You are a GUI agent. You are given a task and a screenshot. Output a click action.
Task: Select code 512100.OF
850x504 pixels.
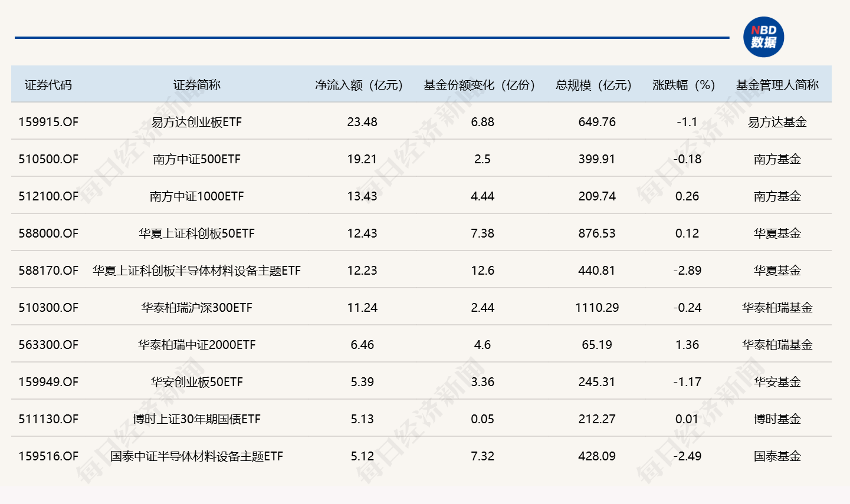coord(48,196)
